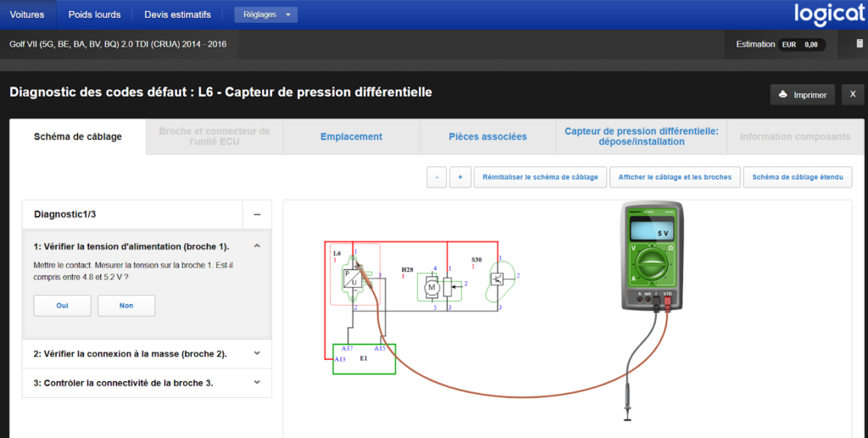
Task: Click the S30 switch symbol
Action: pos(498,280)
